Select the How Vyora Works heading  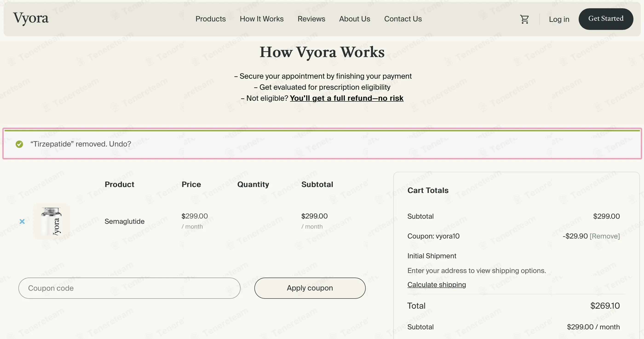(x=322, y=52)
